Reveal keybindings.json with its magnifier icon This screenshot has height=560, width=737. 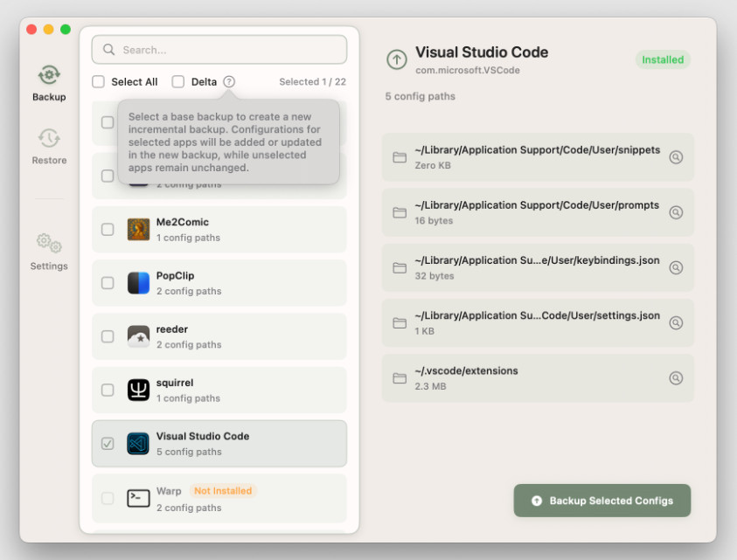pyautogui.click(x=676, y=267)
